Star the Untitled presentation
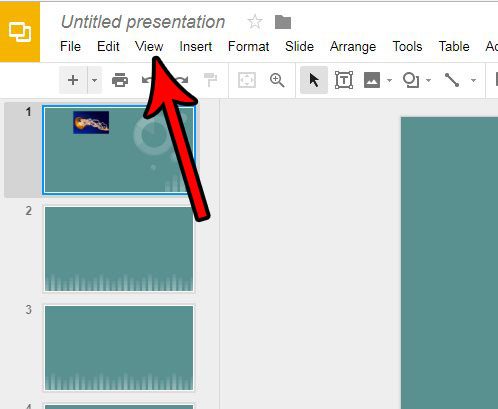This screenshot has width=498, height=409. coord(255,22)
